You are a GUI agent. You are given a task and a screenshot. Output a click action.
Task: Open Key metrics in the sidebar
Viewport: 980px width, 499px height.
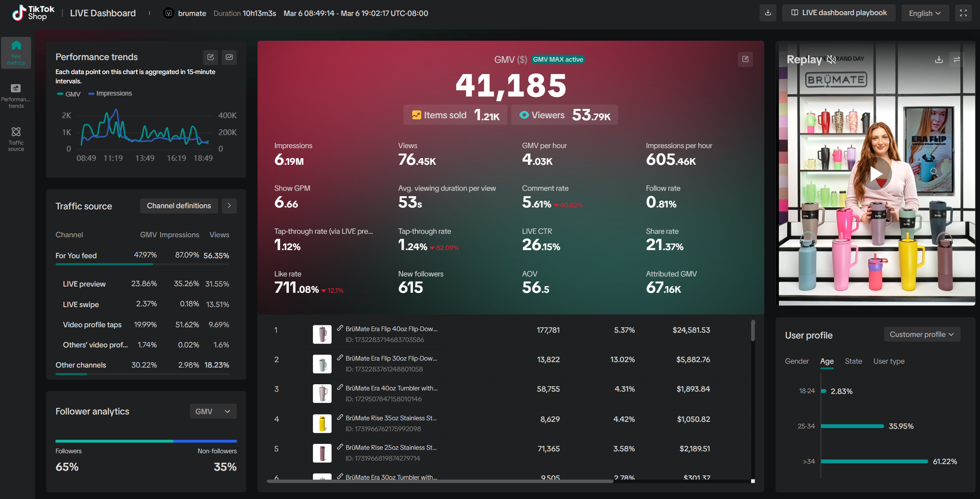click(x=16, y=53)
